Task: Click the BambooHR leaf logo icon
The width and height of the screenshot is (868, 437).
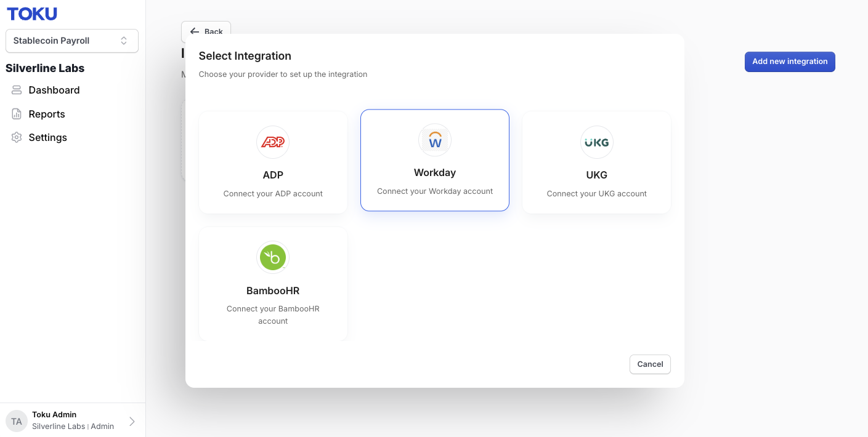Action: (x=273, y=257)
